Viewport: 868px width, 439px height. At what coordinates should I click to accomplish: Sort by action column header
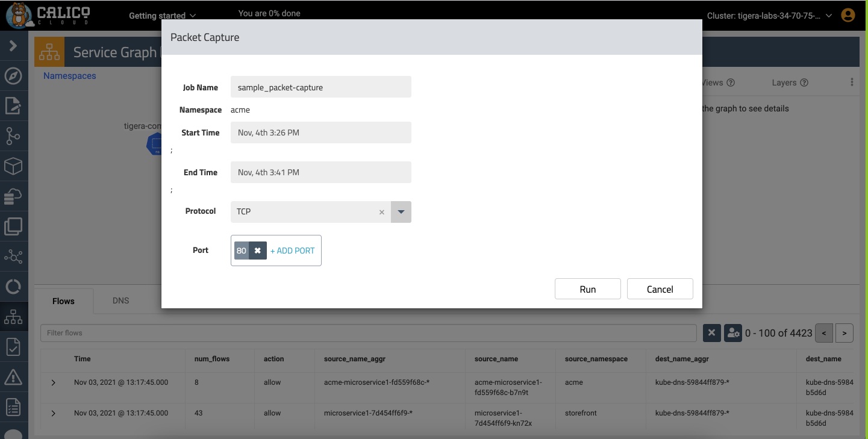pyautogui.click(x=273, y=359)
